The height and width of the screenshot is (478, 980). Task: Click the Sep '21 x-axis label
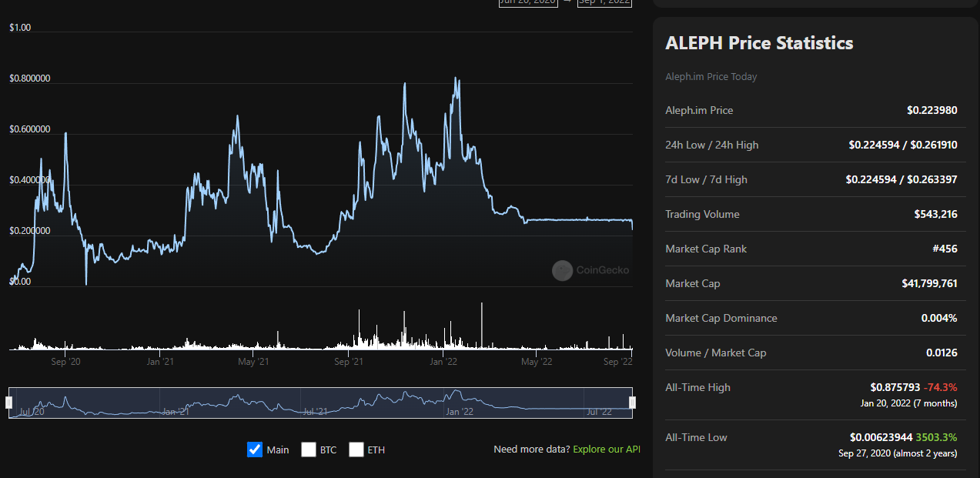349,361
